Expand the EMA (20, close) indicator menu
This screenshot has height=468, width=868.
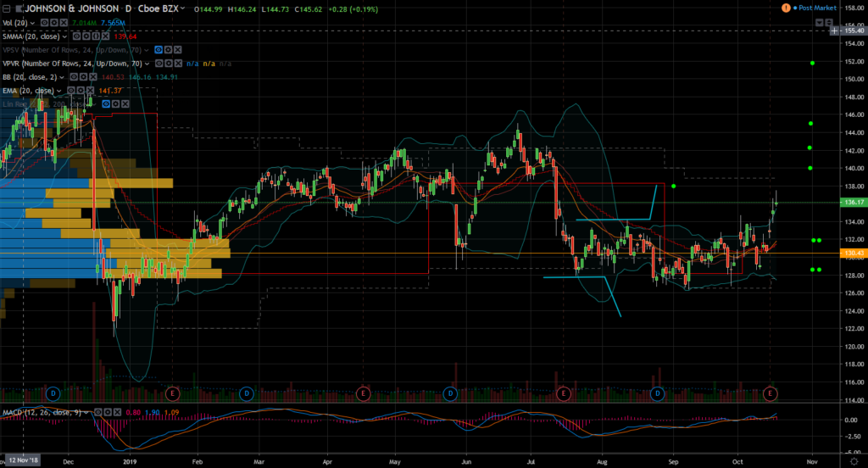[59, 91]
